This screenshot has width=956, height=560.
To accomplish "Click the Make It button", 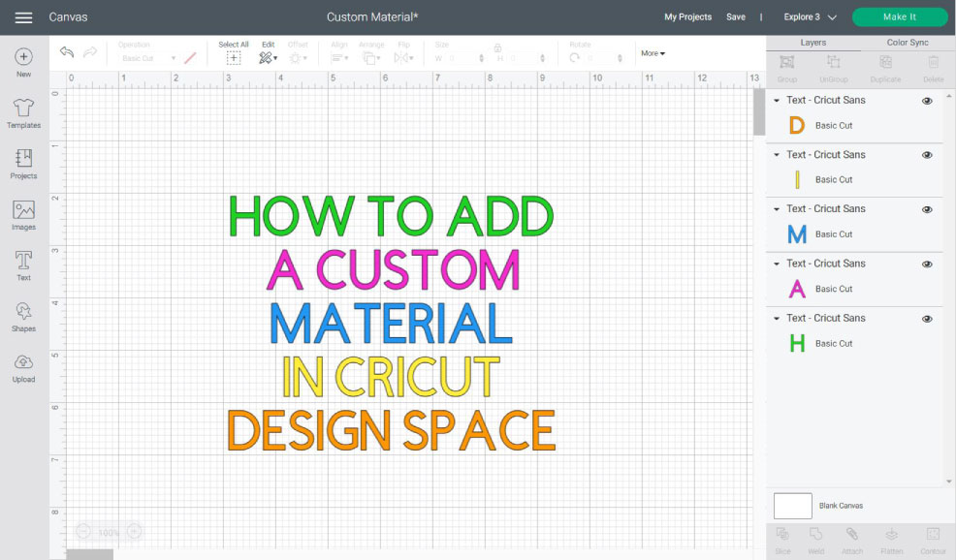I will 900,17.
